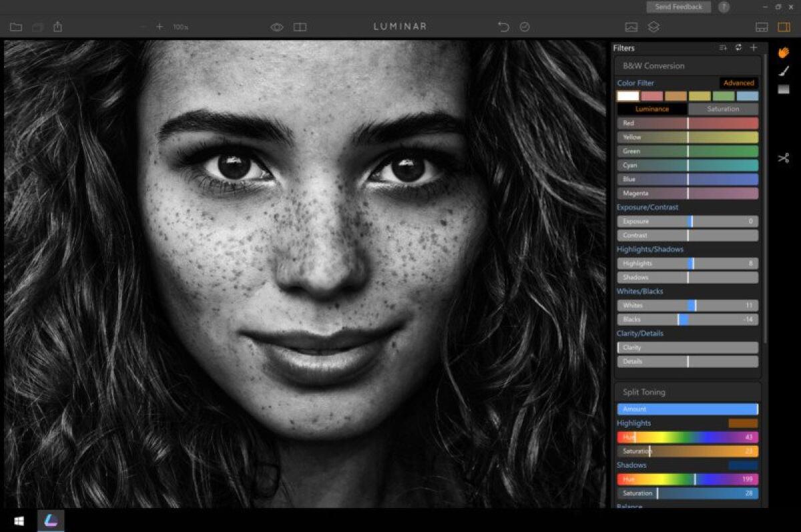Click the Advanced button in Color Filter
Image resolution: width=801 pixels, height=532 pixels.
point(740,83)
